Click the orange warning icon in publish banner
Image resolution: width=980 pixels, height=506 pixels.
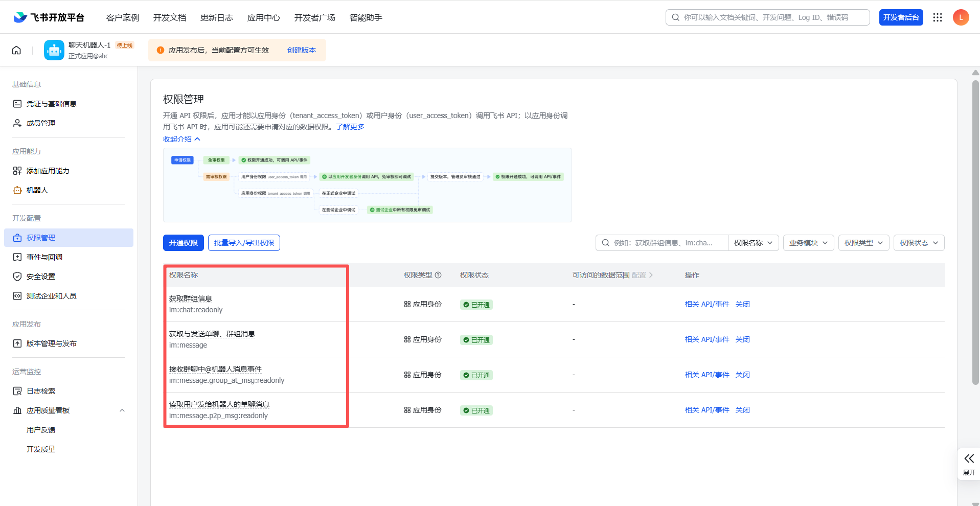click(161, 50)
